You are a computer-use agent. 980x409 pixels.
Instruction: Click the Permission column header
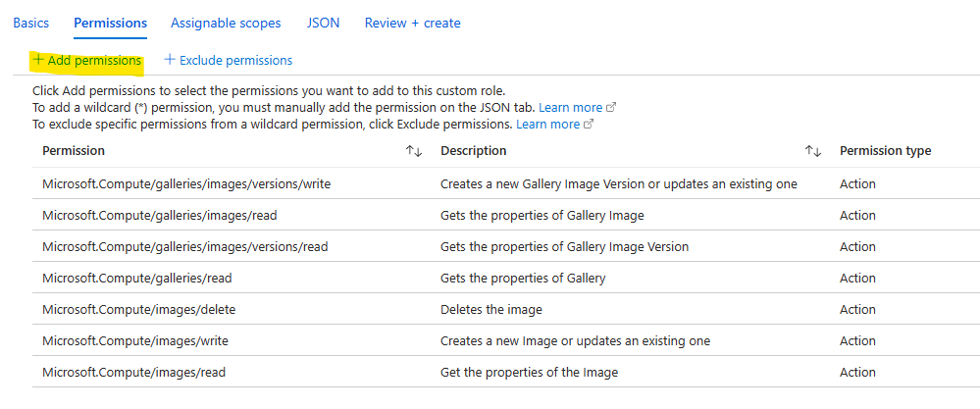point(74,150)
